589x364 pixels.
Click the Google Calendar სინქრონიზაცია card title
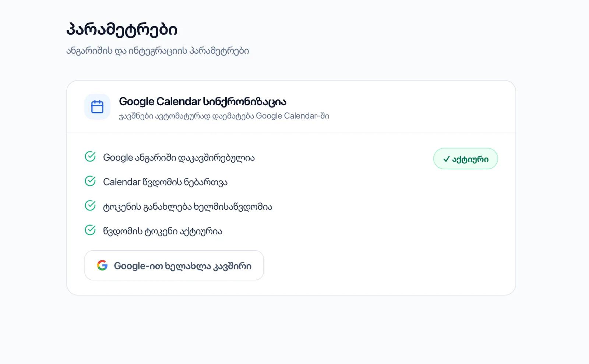[x=202, y=101]
